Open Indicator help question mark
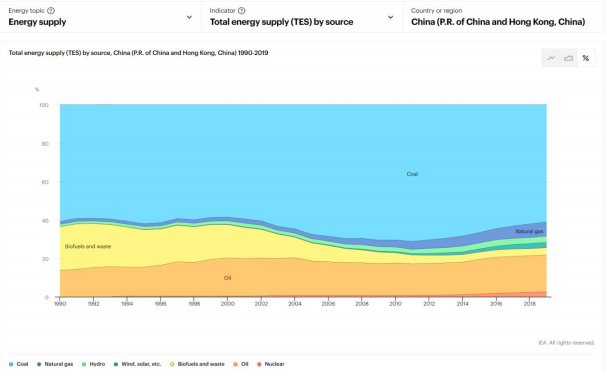The height and width of the screenshot is (377, 607). pyautogui.click(x=242, y=11)
